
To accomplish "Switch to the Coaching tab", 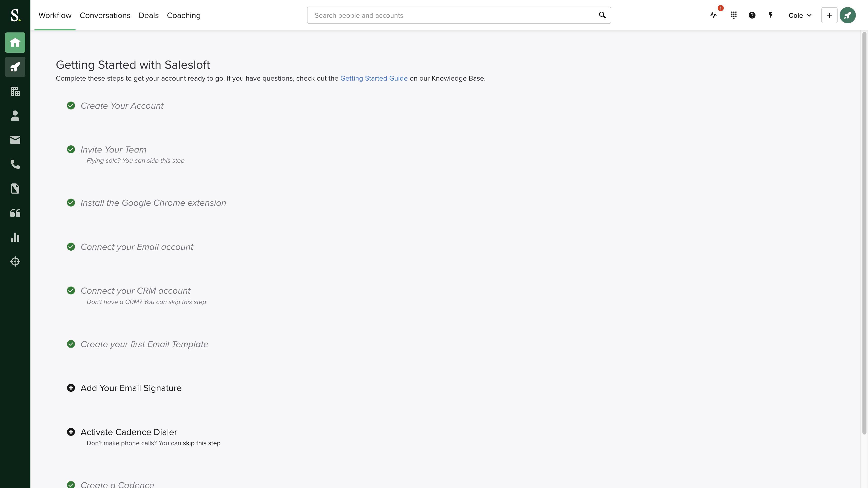I will [x=184, y=15].
